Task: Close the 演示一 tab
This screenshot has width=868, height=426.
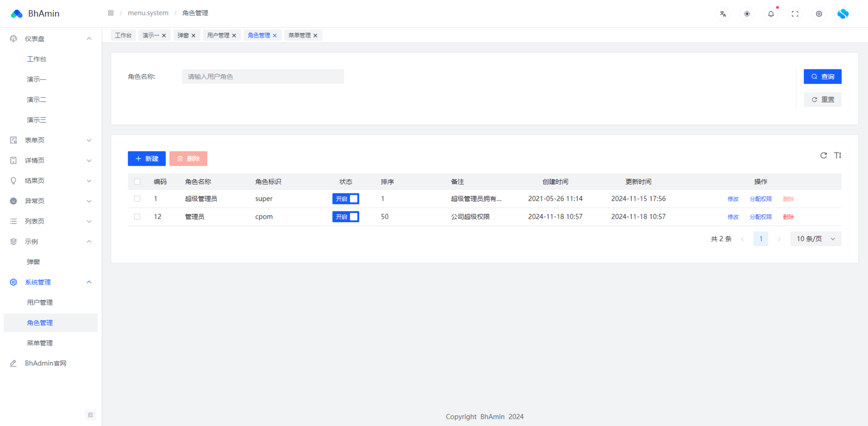Action: point(164,35)
